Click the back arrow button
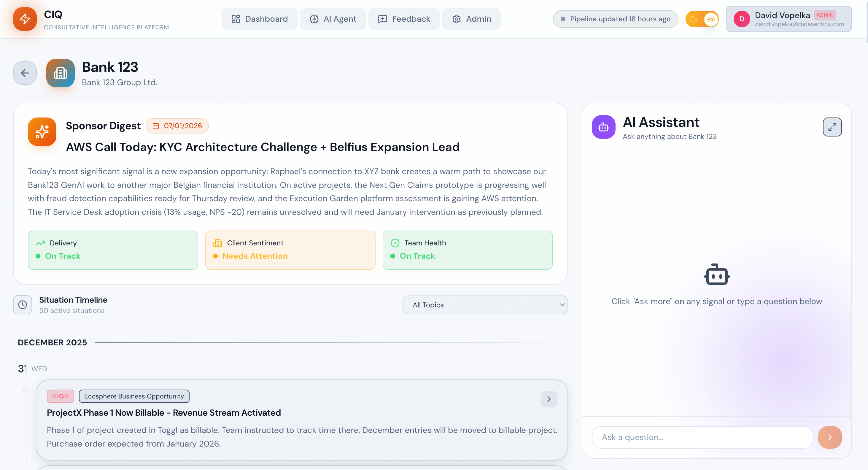 25,73
